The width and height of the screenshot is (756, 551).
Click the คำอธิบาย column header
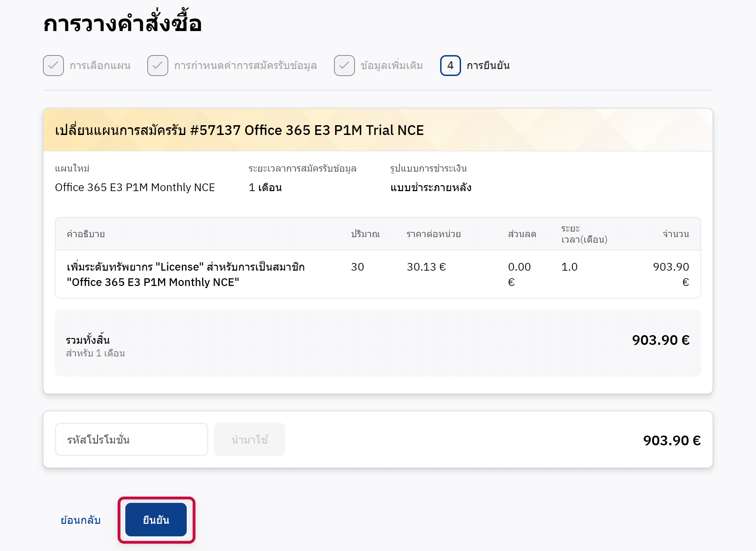[86, 234]
